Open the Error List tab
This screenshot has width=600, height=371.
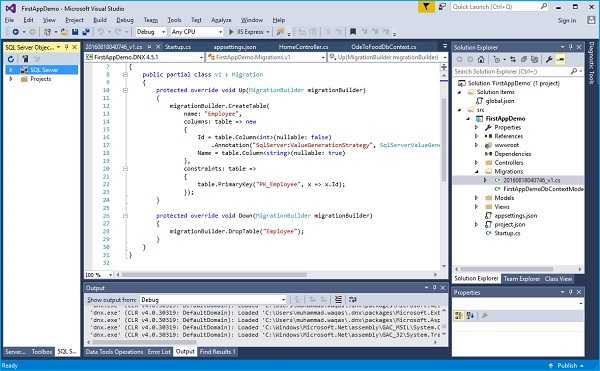pos(159,351)
